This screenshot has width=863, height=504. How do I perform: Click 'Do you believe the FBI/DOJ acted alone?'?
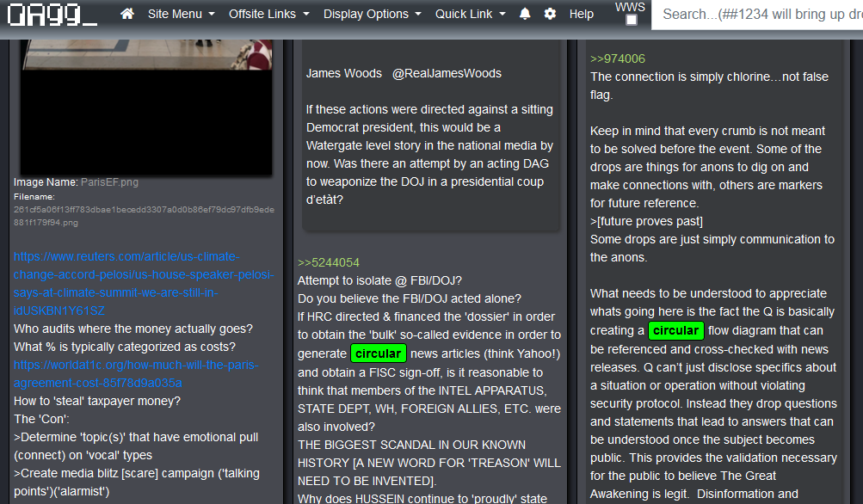(x=410, y=298)
